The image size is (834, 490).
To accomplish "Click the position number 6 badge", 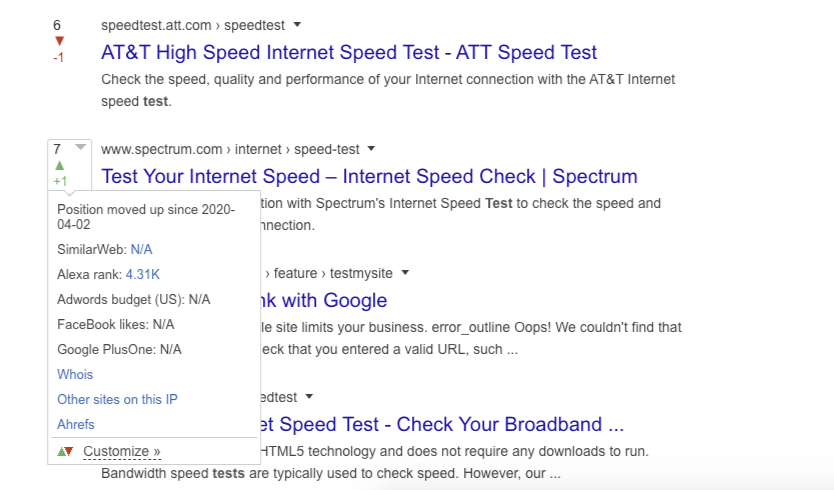I will point(57,24).
